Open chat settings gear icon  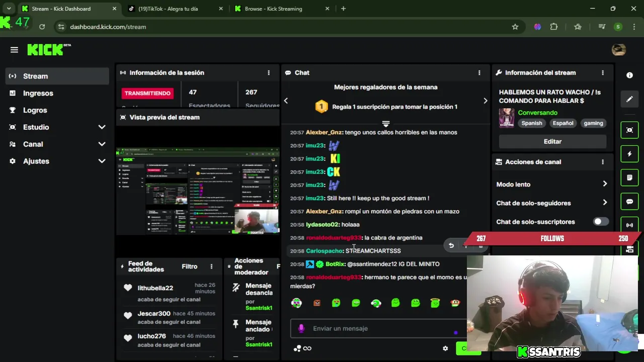[x=445, y=348]
